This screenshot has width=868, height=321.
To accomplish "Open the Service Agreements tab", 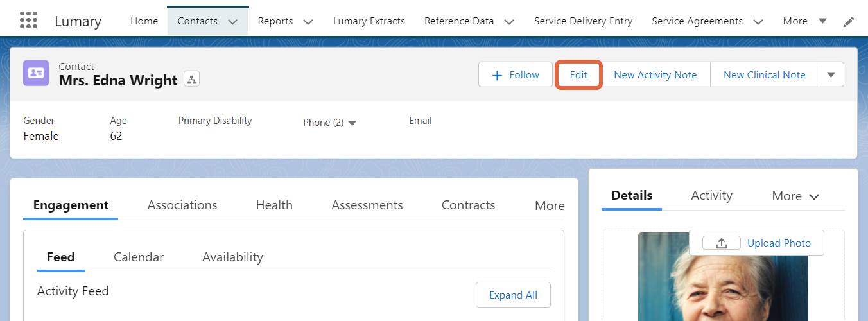I will (697, 21).
